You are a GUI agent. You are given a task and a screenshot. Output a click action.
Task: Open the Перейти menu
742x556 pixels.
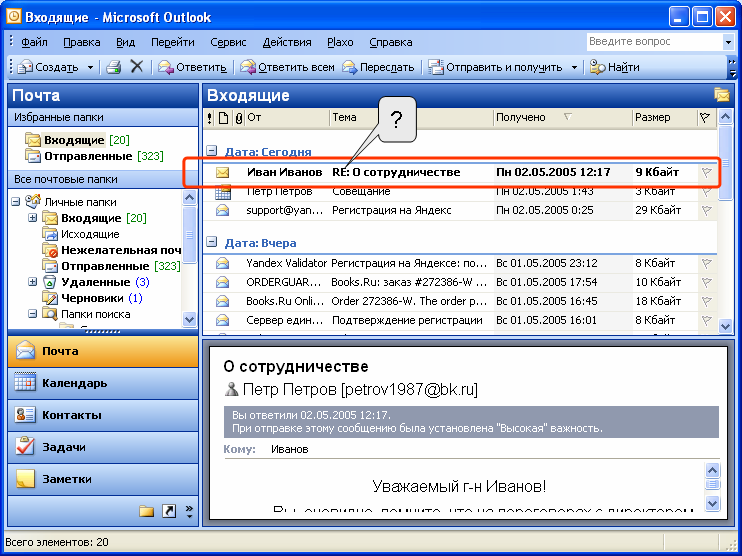(173, 42)
